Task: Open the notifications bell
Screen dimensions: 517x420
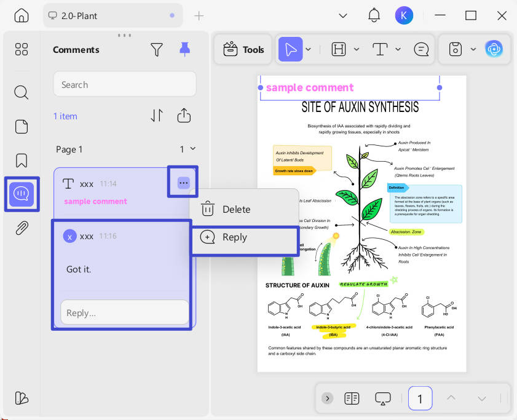Action: click(x=374, y=15)
